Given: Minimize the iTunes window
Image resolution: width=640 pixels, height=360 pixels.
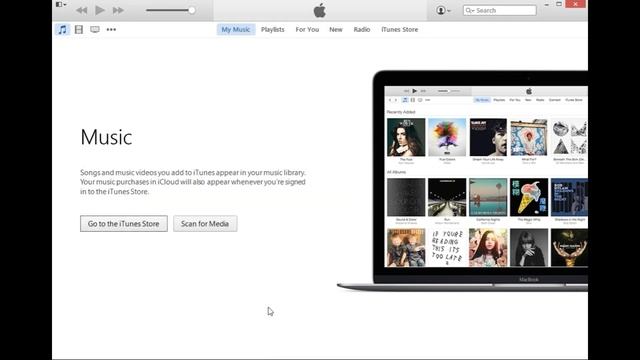Looking at the screenshot, I should coord(547,4).
